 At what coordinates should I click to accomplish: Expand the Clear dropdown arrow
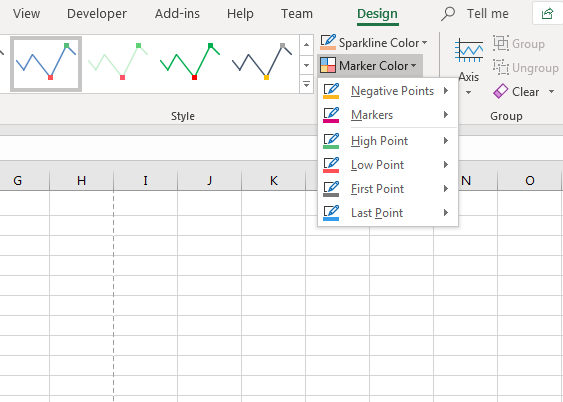552,92
